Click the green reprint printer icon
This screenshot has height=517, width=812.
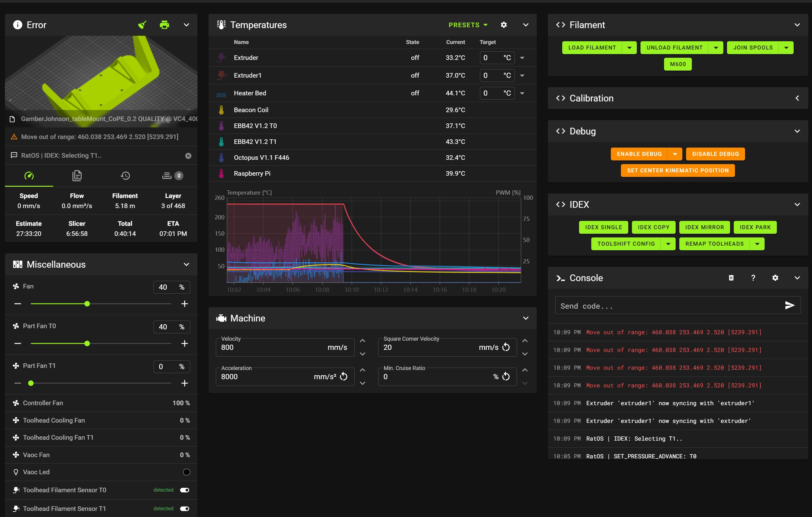(164, 25)
